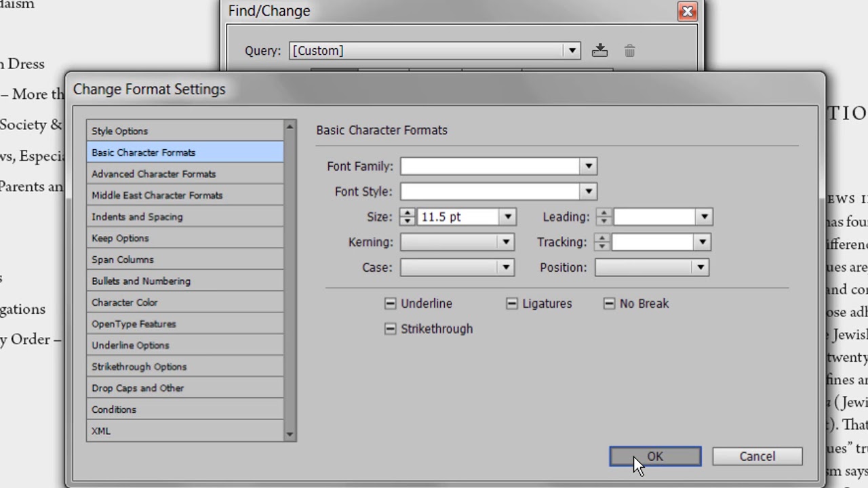Click the Delete Query trash icon
Image resolution: width=868 pixels, height=488 pixels.
point(629,51)
